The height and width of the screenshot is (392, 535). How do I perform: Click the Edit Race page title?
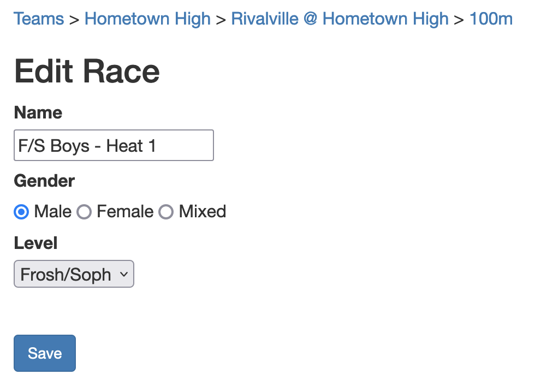pyautogui.click(x=86, y=71)
